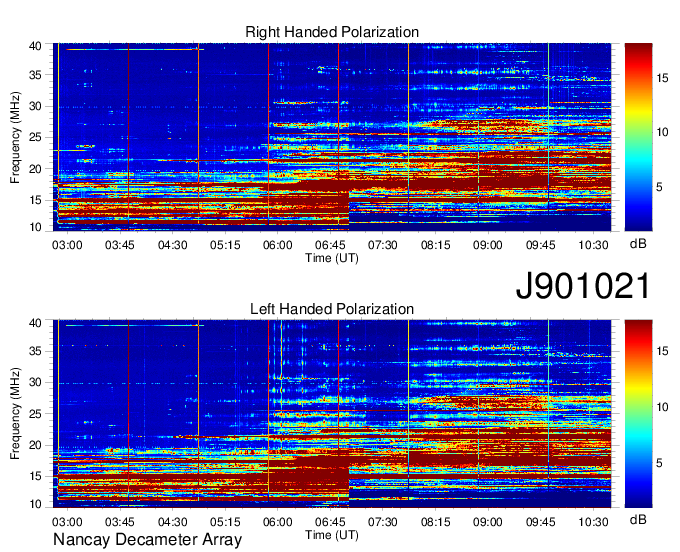Image resolution: width=680 pixels, height=552 pixels.
Task: Click the 5 dB tick on the top color scale
Action: click(659, 187)
